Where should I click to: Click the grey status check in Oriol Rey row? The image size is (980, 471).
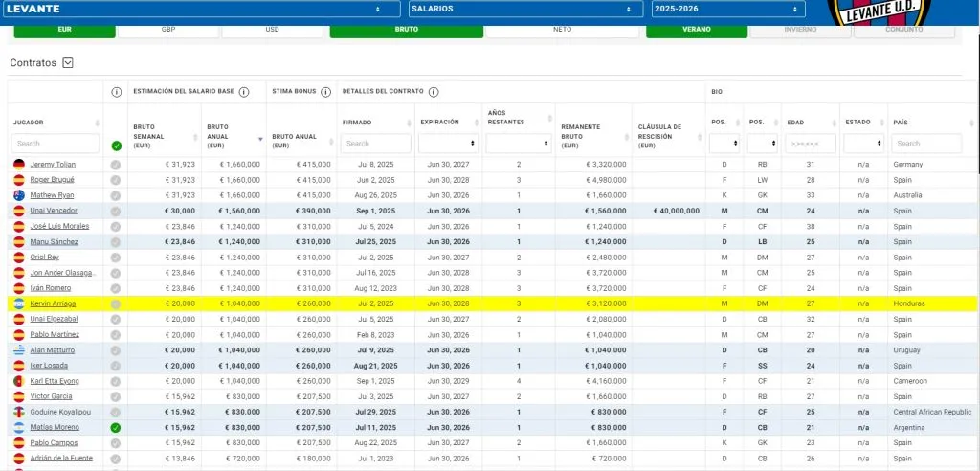pos(116,258)
